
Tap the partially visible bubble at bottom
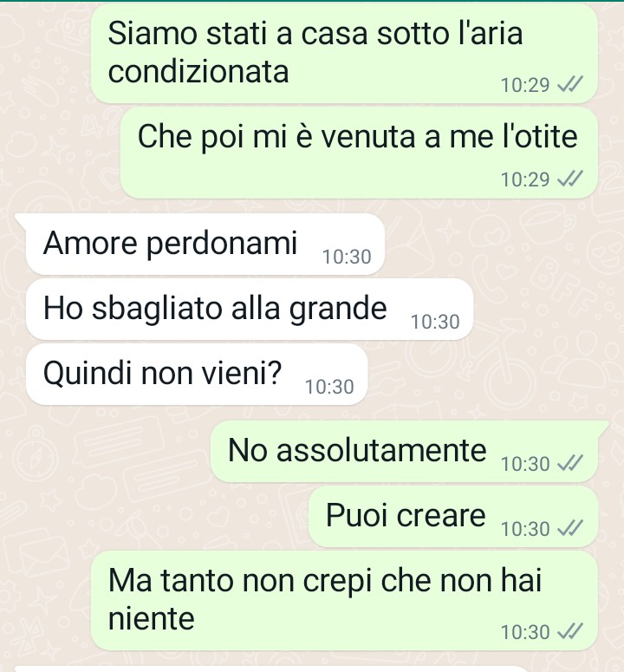tap(270, 669)
